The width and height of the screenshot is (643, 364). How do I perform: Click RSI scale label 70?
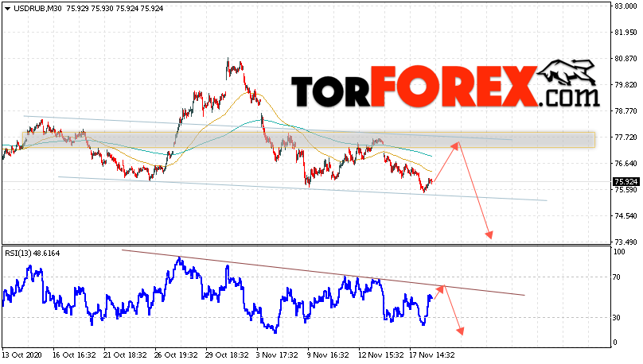click(617, 277)
